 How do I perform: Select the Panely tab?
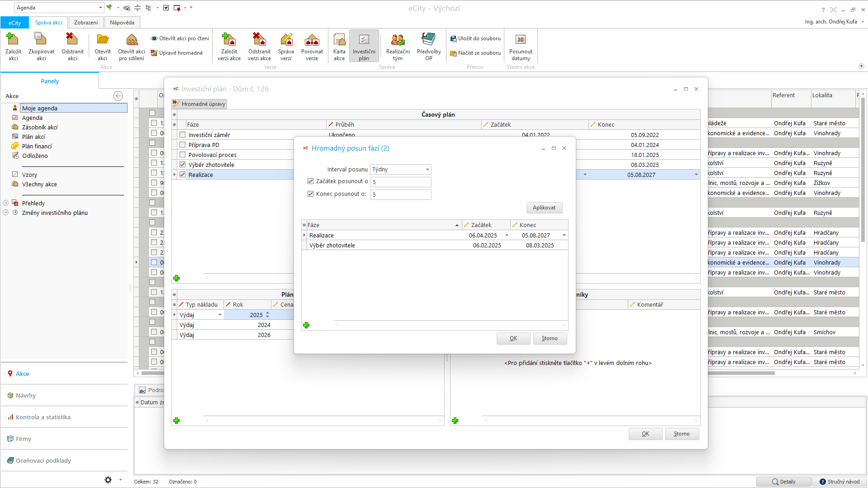click(50, 81)
